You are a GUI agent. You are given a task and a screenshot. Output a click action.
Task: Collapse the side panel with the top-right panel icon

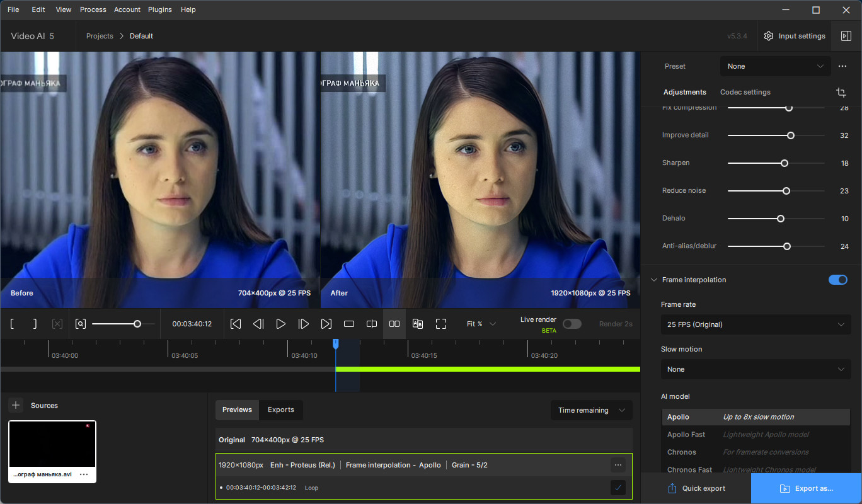click(846, 36)
